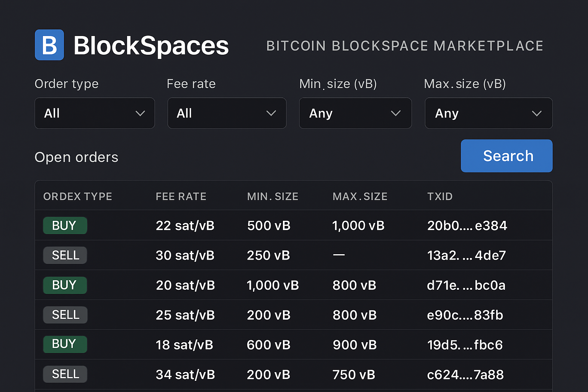Image resolution: width=588 pixels, height=392 pixels.
Task: Open the Max size (vB) dropdown
Action: click(488, 113)
